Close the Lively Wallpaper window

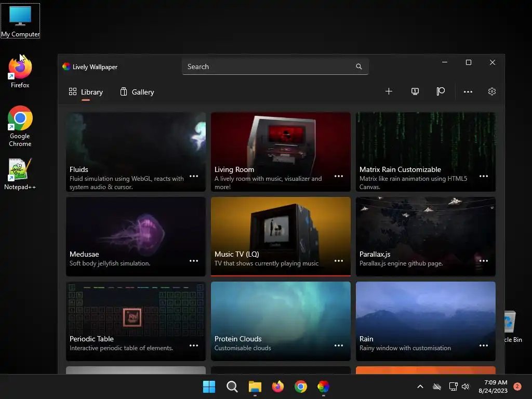click(x=493, y=62)
